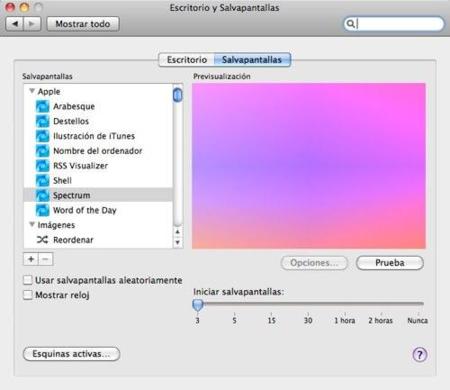Switch to the Escritorio tab
The image size is (450, 390).
click(x=186, y=60)
